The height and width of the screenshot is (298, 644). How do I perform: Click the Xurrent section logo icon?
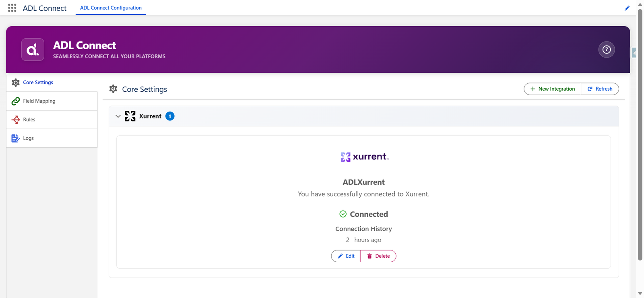(x=130, y=116)
